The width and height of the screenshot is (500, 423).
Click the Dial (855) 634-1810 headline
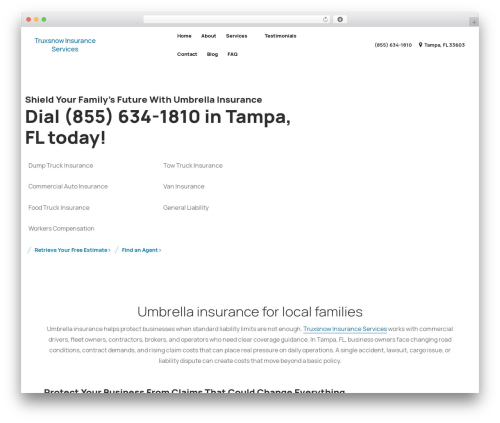point(158,127)
